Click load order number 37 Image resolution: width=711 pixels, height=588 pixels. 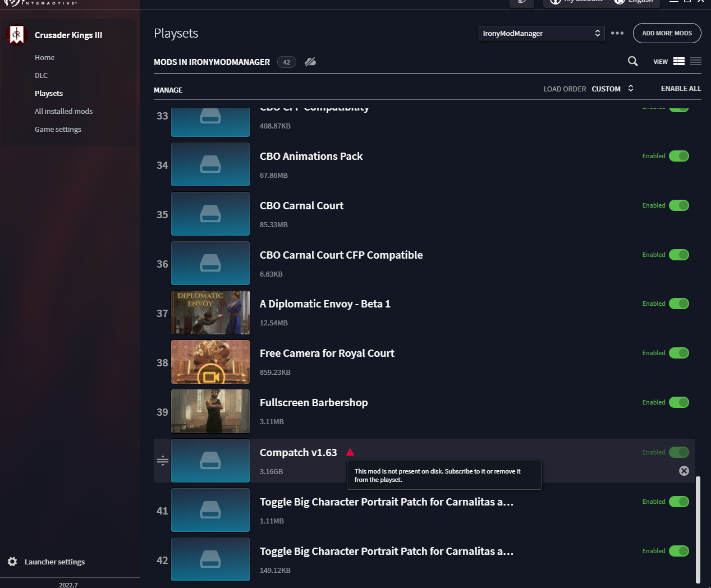tap(162, 313)
